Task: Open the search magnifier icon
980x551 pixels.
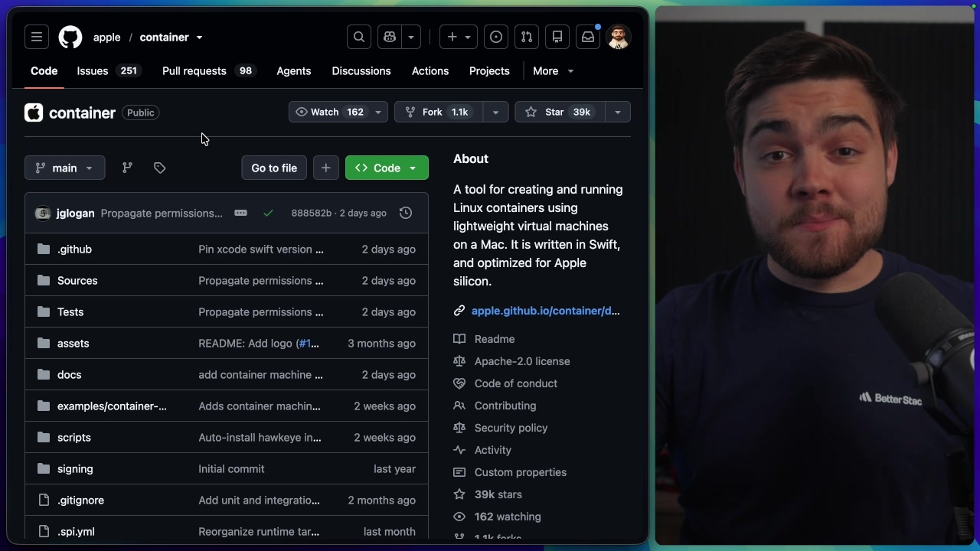Action: pos(359,37)
